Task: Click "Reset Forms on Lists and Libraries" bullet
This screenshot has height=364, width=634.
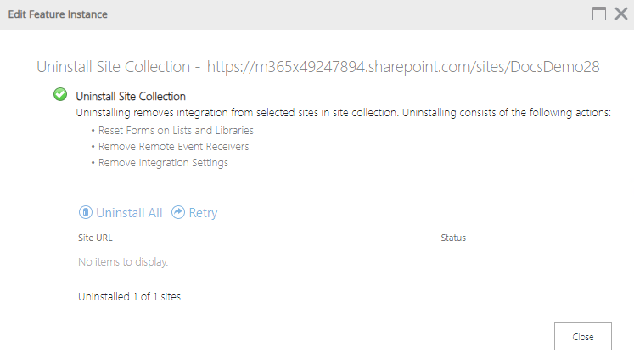Action: (x=176, y=131)
